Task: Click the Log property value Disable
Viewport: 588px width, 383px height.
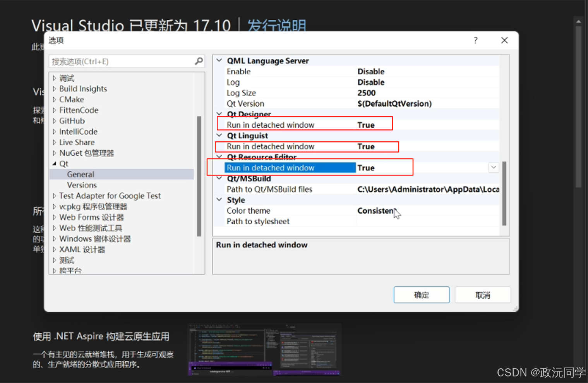Action: (x=371, y=82)
